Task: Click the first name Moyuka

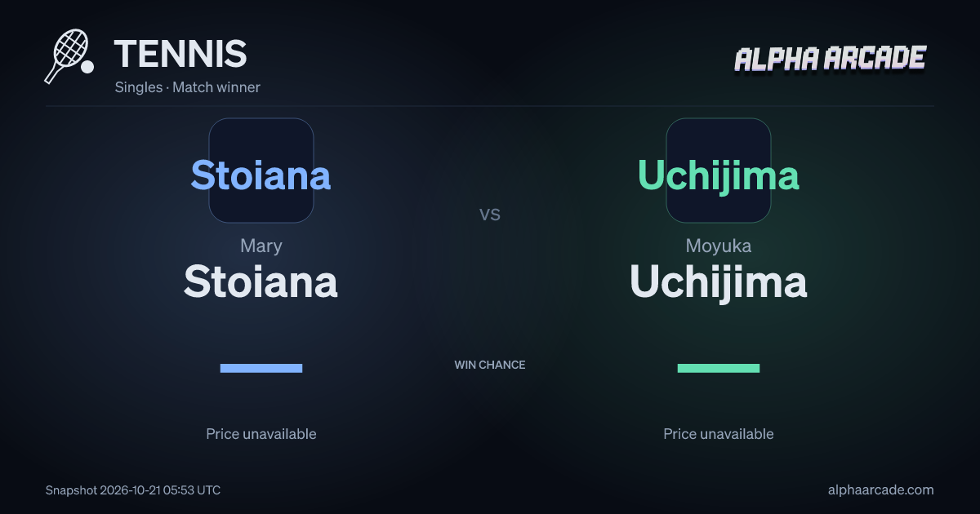Action: [x=719, y=246]
